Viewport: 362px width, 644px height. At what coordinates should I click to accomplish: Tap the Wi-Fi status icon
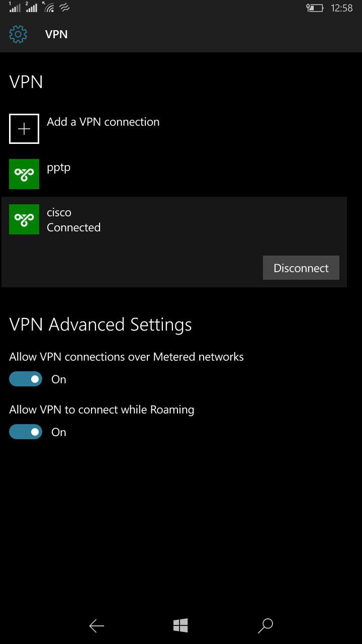coord(49,8)
